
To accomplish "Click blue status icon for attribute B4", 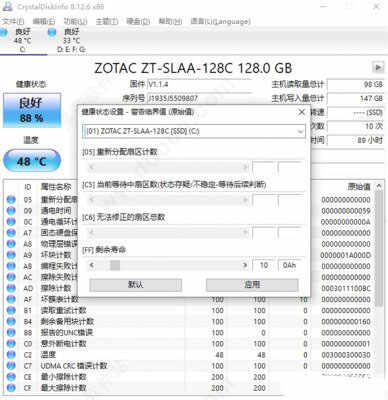I will point(11,321).
